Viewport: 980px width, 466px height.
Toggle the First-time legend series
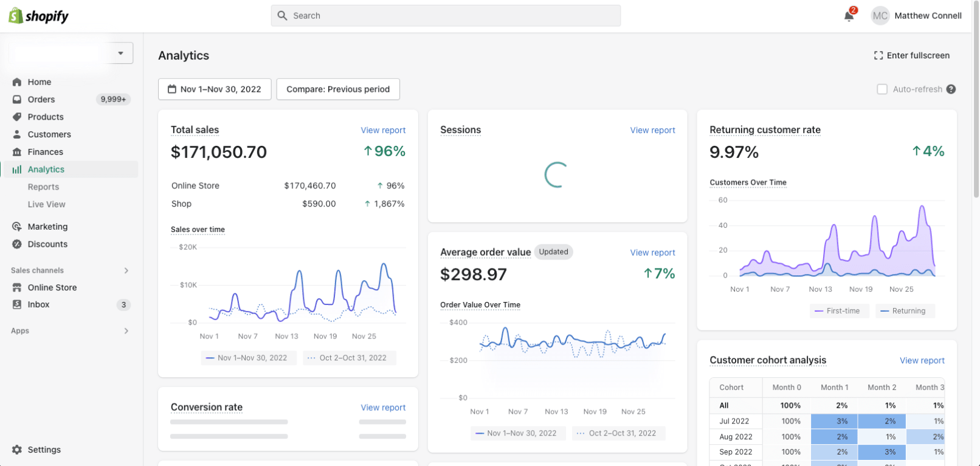pos(838,311)
